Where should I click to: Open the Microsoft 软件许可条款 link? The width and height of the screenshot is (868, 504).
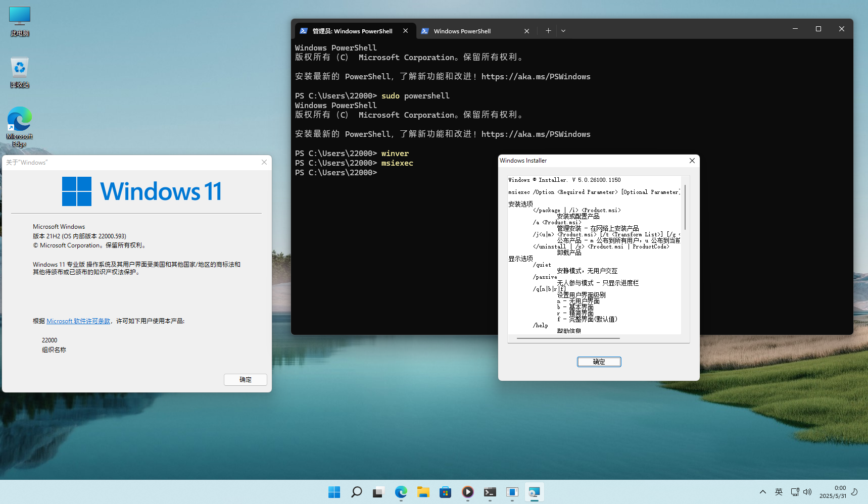(78, 321)
